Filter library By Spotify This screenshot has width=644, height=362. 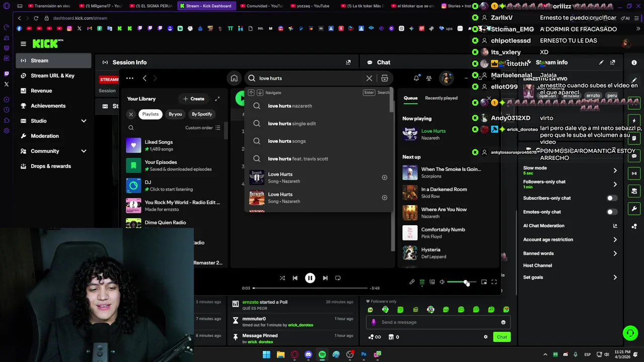coord(202,114)
